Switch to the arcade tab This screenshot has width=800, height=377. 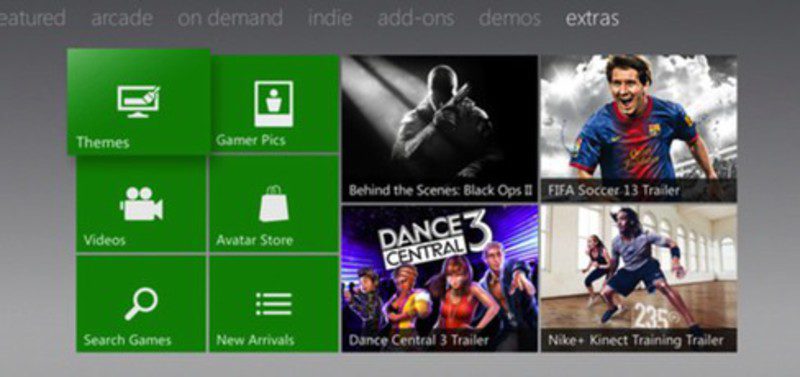coord(122,18)
